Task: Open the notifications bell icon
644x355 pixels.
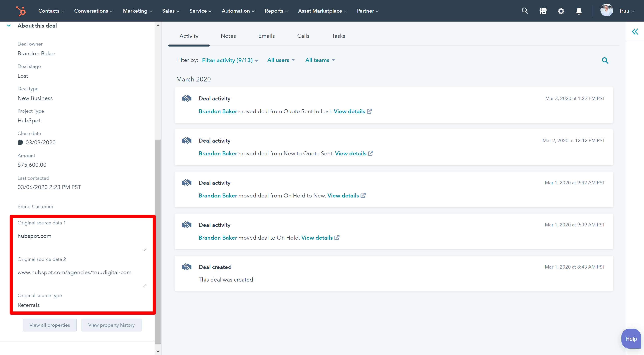Action: [x=579, y=11]
